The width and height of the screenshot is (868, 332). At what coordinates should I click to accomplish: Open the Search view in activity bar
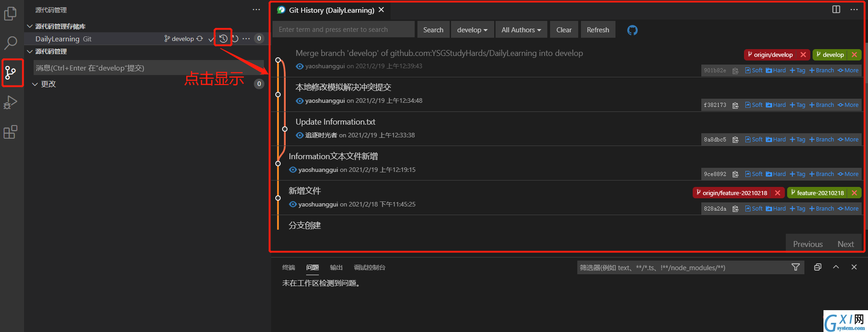click(x=10, y=43)
